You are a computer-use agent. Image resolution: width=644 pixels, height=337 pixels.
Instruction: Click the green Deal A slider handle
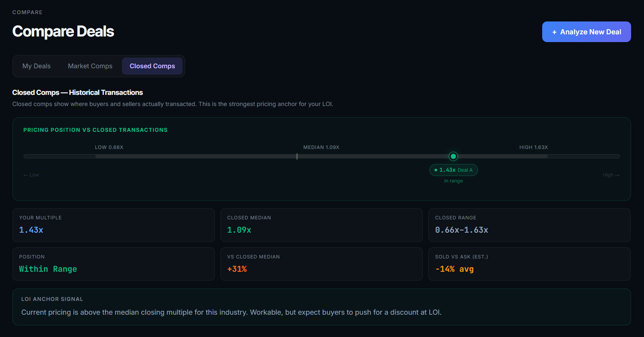(x=453, y=156)
